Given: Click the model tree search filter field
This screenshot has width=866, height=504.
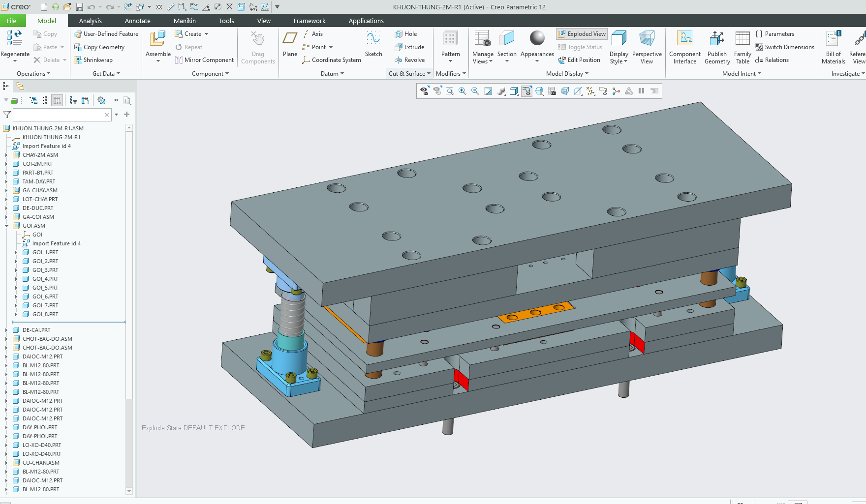Looking at the screenshot, I should click(x=58, y=115).
